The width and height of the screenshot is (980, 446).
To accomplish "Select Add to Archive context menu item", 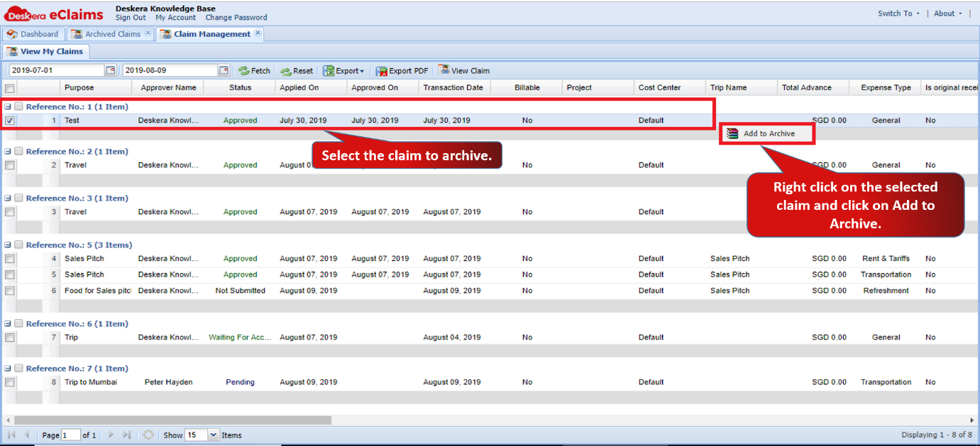I will click(x=767, y=133).
